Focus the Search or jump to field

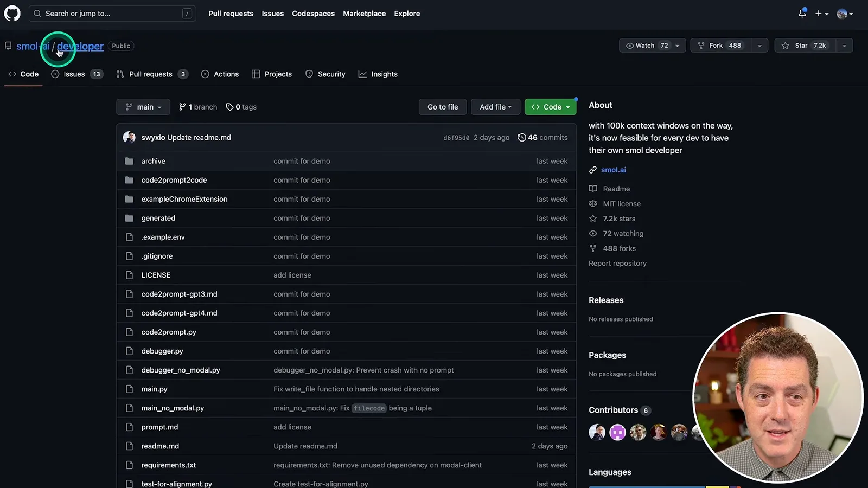[112, 14]
